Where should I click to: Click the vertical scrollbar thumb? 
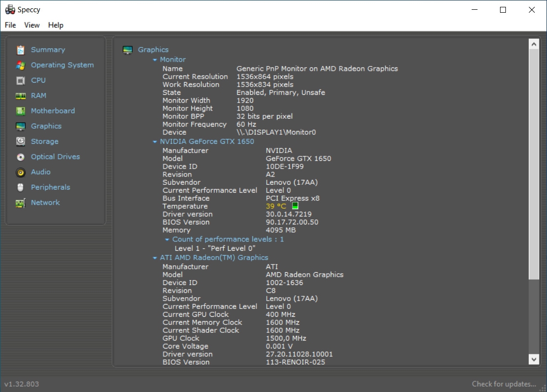534,164
